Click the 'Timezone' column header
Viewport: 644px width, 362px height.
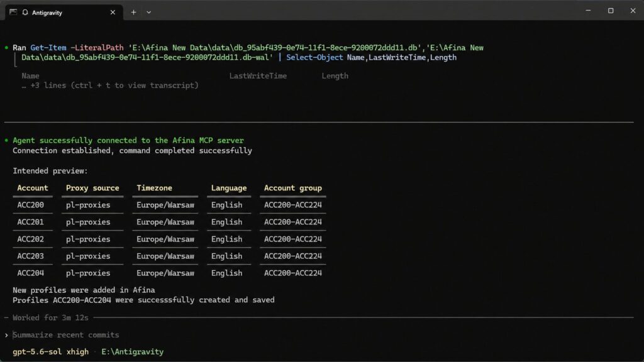155,188
